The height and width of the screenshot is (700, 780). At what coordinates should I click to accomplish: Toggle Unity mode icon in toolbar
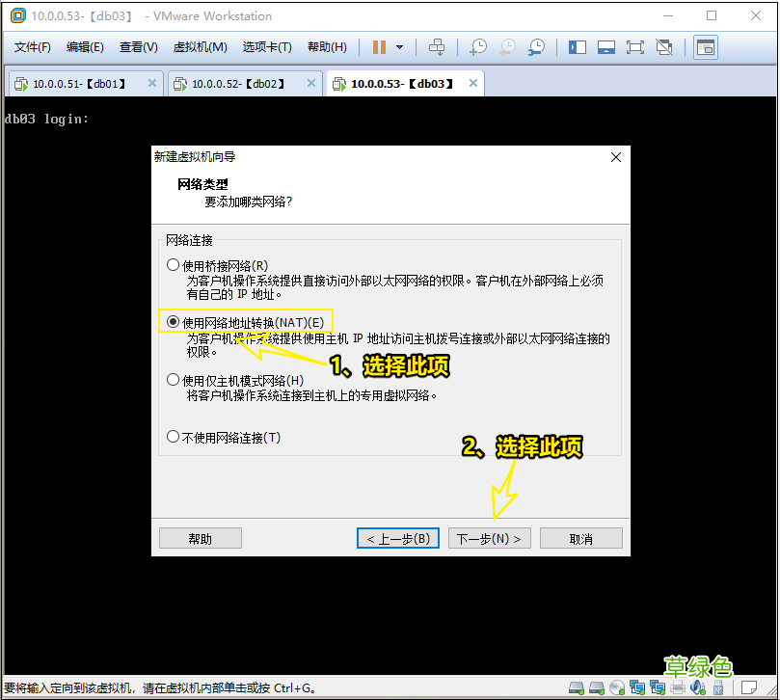[664, 47]
